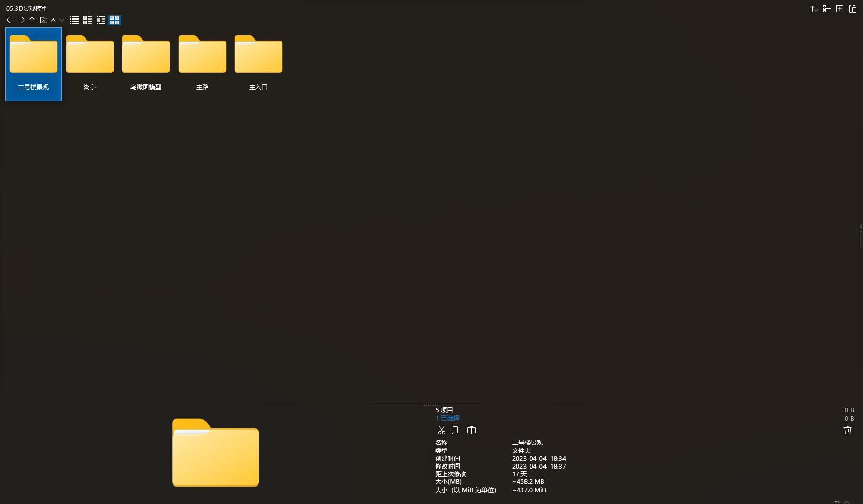
Task: Expand the up-chevron next to folder icon
Action: tap(53, 20)
